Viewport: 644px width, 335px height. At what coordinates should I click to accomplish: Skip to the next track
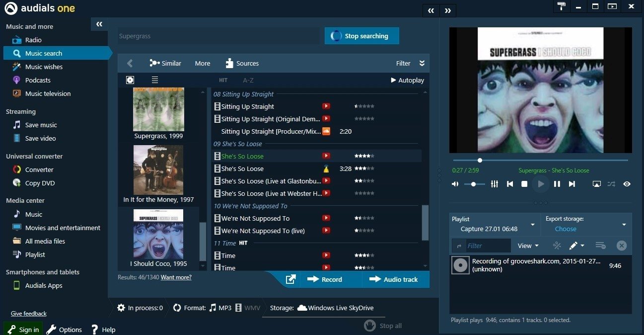pos(572,184)
